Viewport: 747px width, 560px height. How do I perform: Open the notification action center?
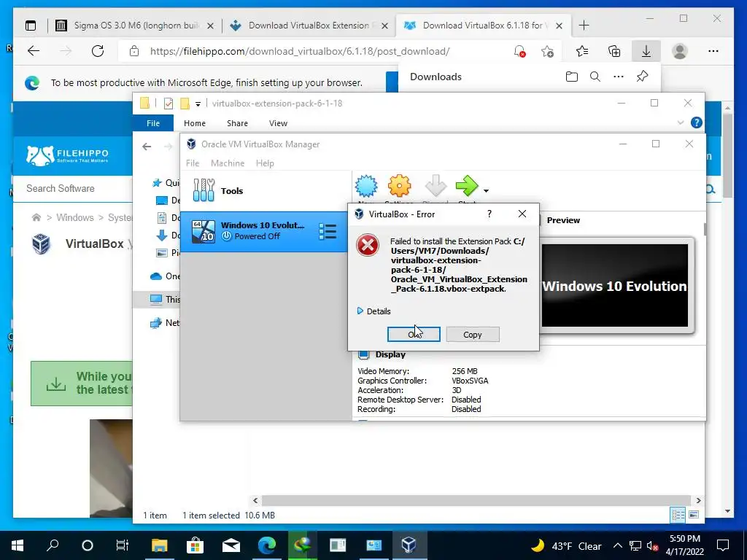click(x=723, y=545)
